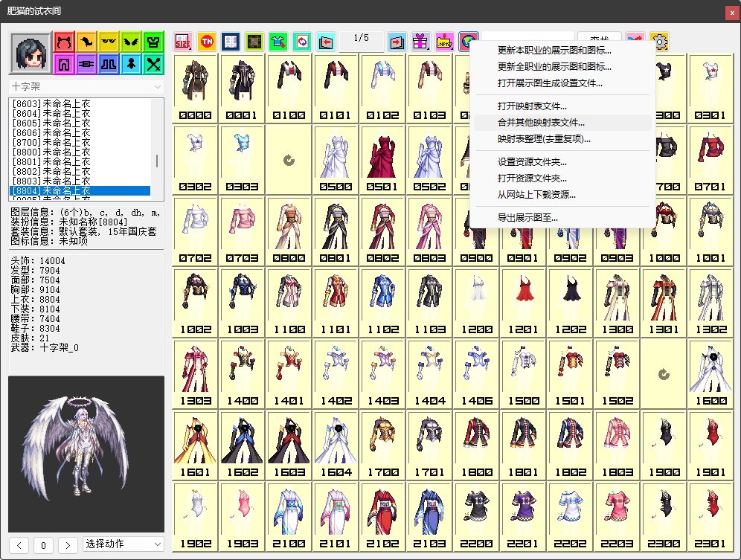Select the green coat category icon
Image resolution: width=741 pixels, height=560 pixels.
coord(153,41)
